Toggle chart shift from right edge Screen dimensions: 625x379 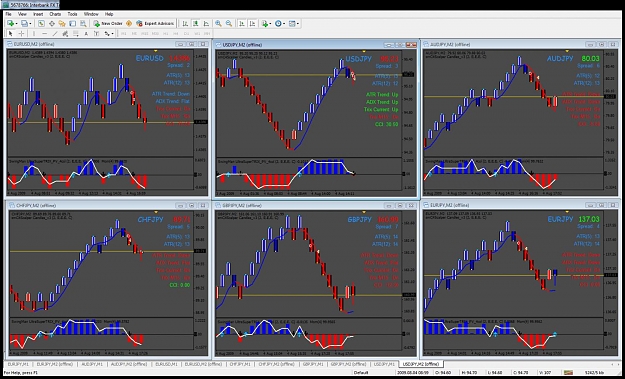(252, 24)
